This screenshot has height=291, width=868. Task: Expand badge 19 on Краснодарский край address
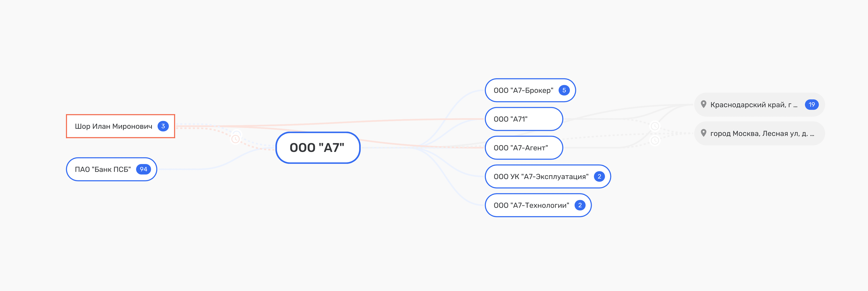tap(811, 105)
